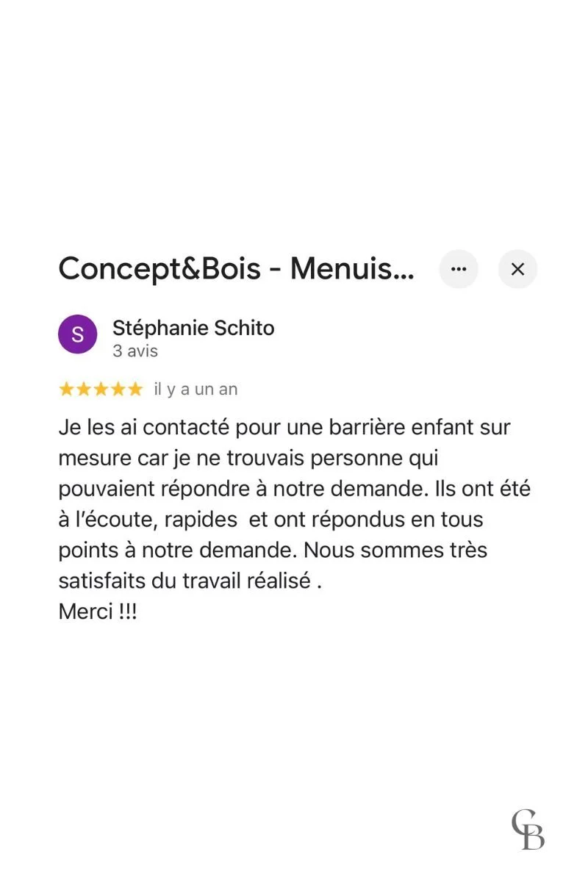The width and height of the screenshot is (588, 882).
Task: Click the CB logo watermark
Action: pos(528,828)
